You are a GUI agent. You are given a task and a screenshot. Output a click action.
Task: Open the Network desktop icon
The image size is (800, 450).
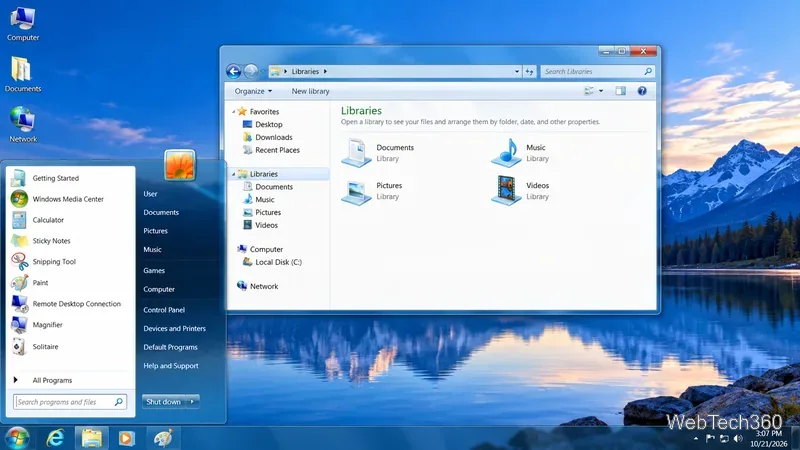(22, 124)
